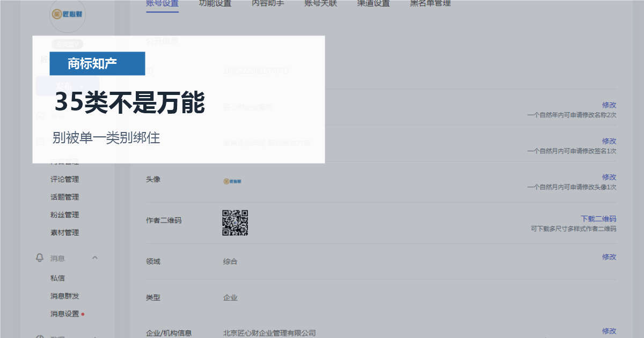Click 修改 in the 头像 row

(609, 177)
